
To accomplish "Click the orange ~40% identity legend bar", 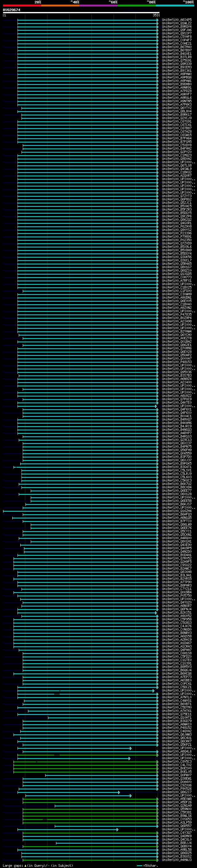I will point(60,6).
